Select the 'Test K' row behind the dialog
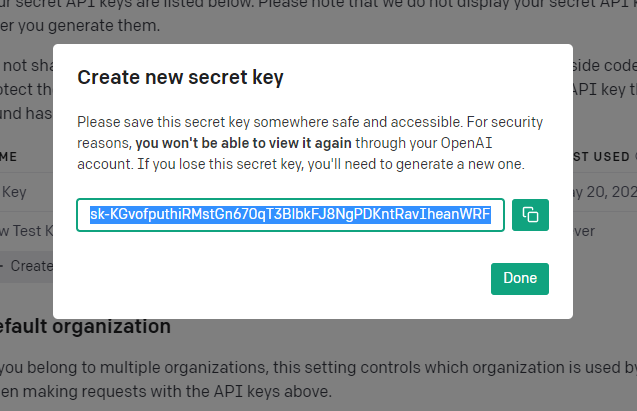637x411 pixels. (27, 231)
